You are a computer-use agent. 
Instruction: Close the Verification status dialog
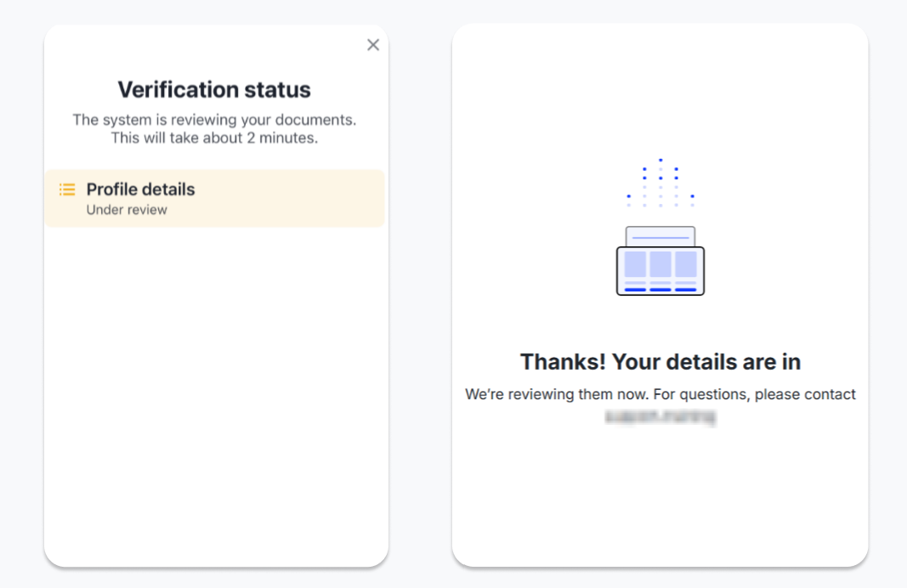pyautogui.click(x=373, y=45)
